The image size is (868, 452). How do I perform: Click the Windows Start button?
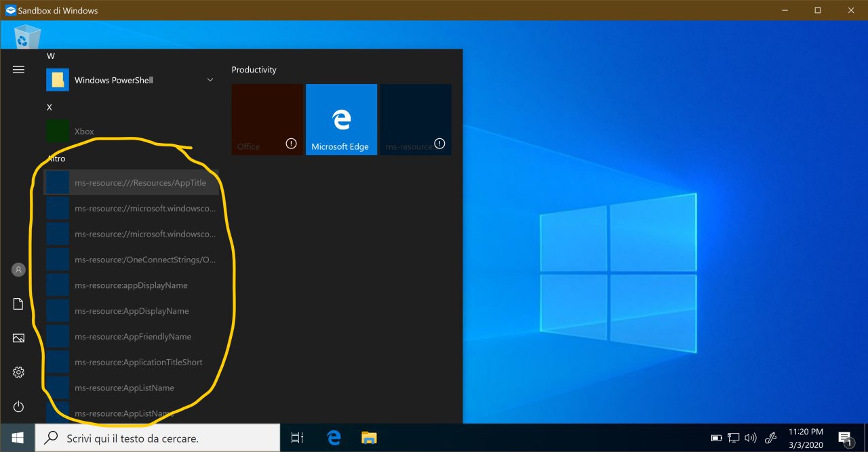tap(18, 438)
